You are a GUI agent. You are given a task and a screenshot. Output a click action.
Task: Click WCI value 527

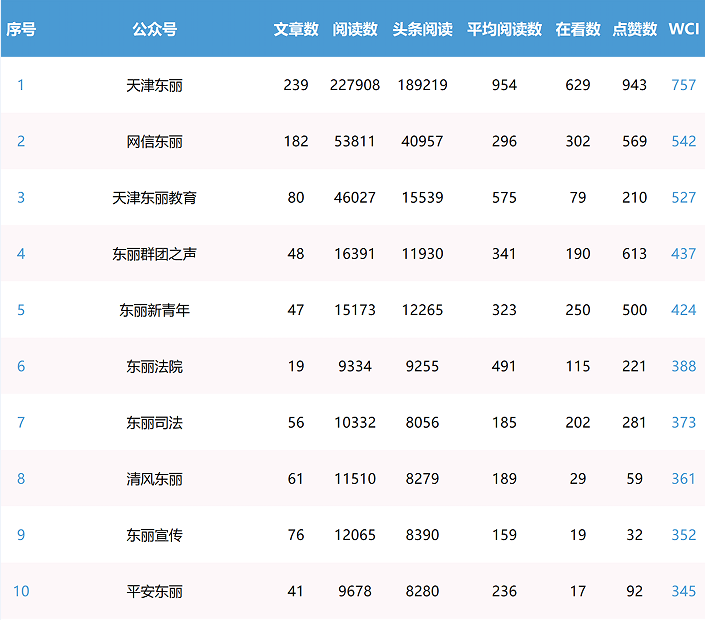tap(684, 197)
